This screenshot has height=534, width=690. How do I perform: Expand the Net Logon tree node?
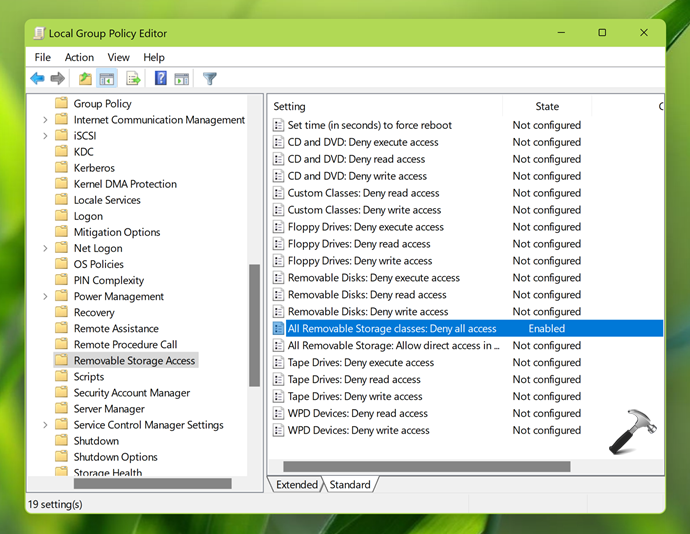[45, 248]
